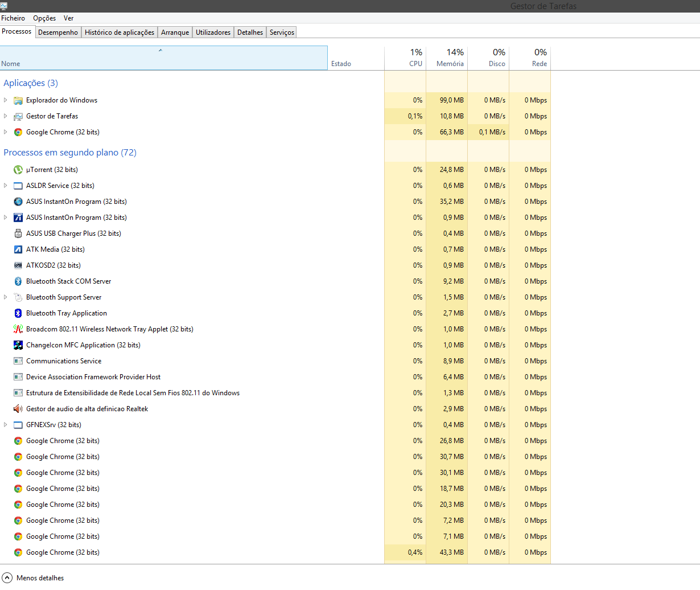Click the µTorrent process icon
Viewport: 700px width, 590px height.
click(18, 170)
